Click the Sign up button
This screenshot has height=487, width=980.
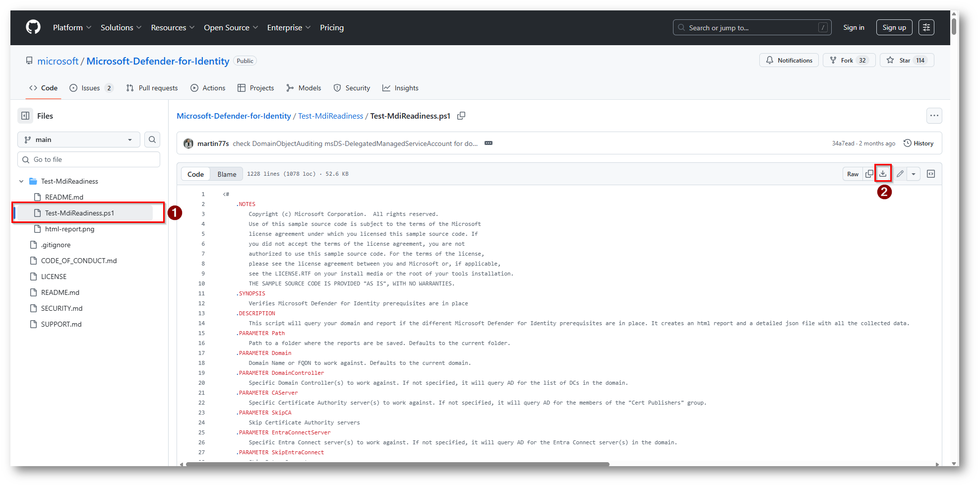894,27
